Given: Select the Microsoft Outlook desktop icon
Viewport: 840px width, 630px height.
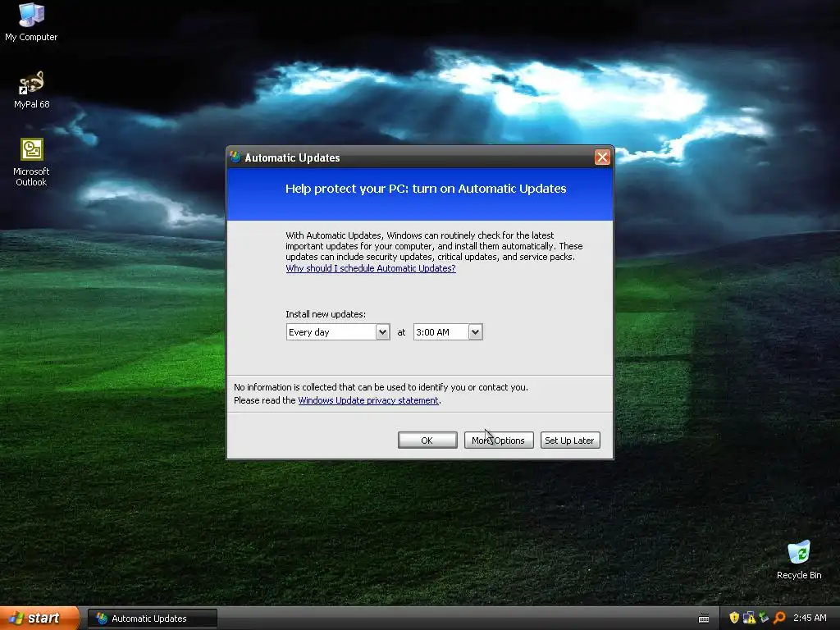Looking at the screenshot, I should pos(31,162).
